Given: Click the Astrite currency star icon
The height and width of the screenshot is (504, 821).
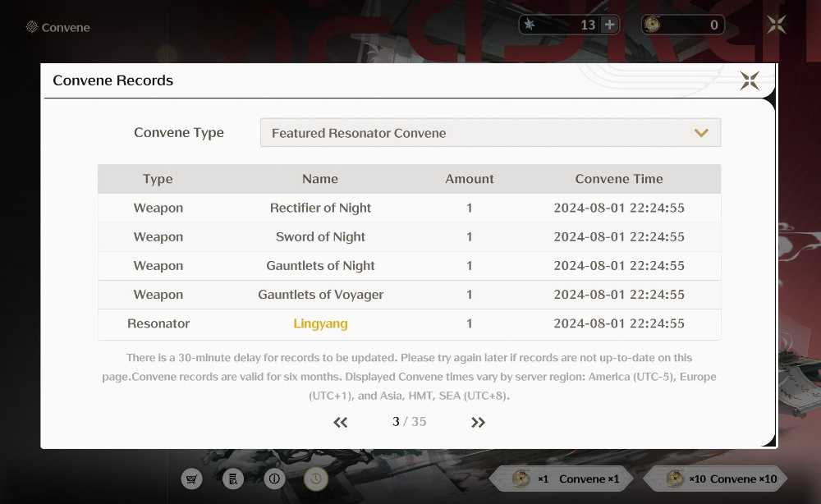Looking at the screenshot, I should coord(530,25).
